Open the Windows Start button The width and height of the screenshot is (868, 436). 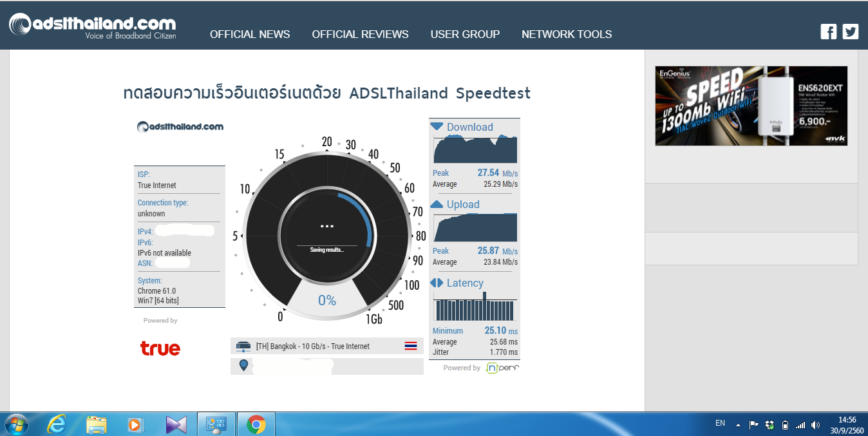[15, 424]
